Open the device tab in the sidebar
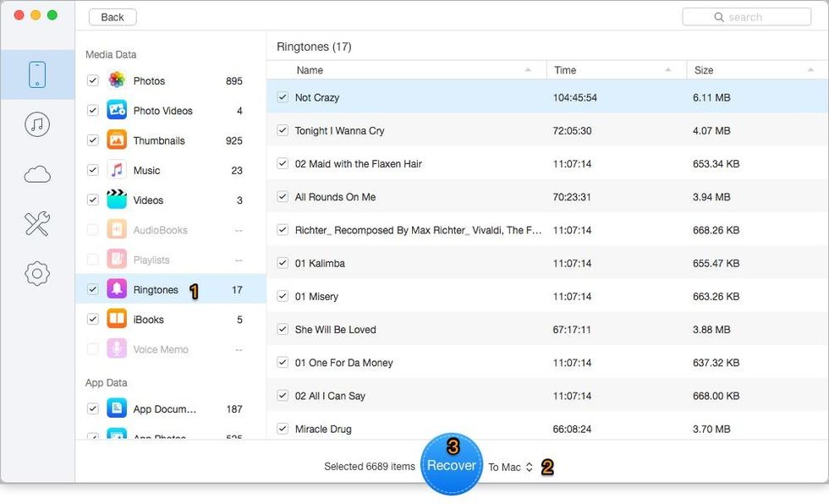The height and width of the screenshot is (504, 829). tap(37, 75)
